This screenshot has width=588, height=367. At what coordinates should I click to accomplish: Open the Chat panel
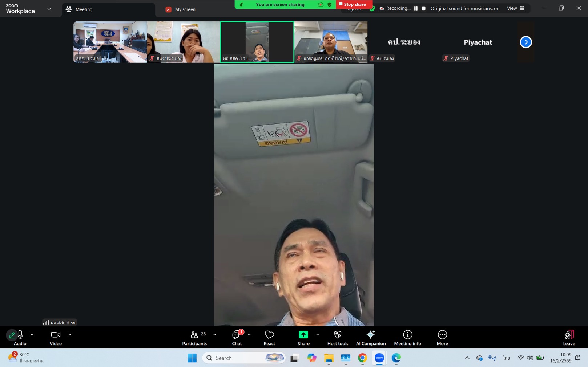pyautogui.click(x=237, y=338)
